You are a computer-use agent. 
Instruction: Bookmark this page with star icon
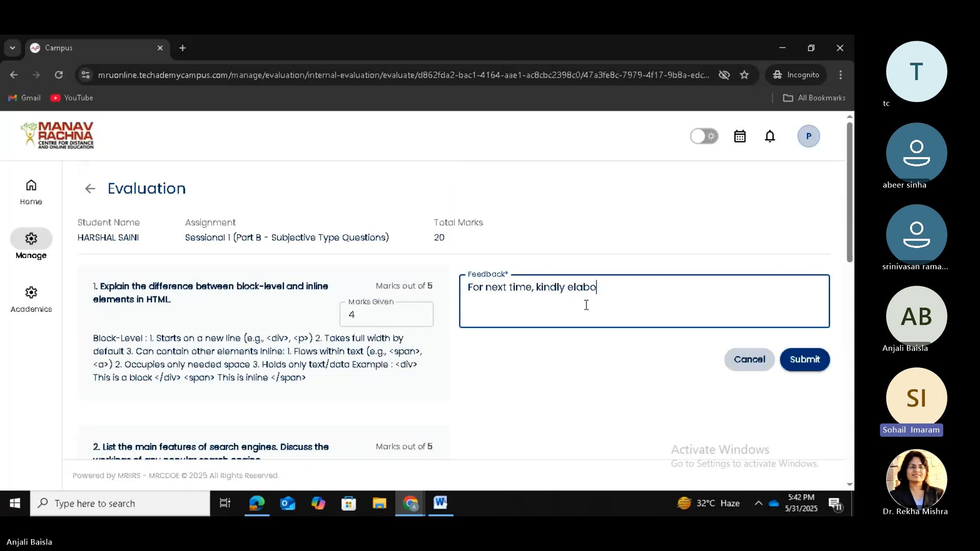744,75
